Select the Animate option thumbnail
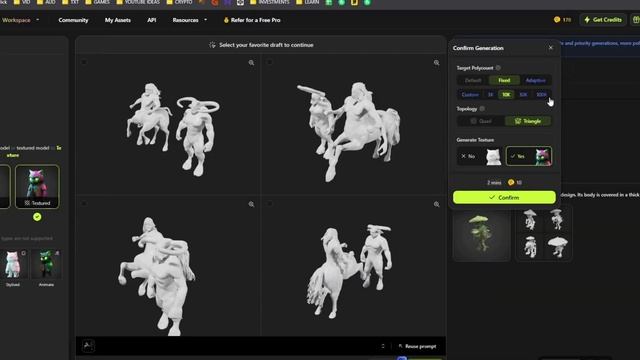 [46, 265]
